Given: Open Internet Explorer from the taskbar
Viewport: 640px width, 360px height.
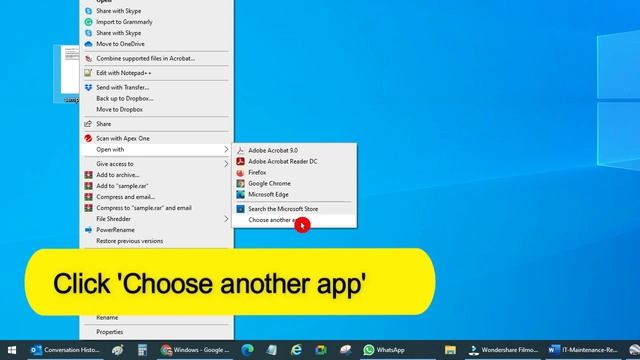Looking at the screenshot, I should pyautogui.click(x=296, y=350).
